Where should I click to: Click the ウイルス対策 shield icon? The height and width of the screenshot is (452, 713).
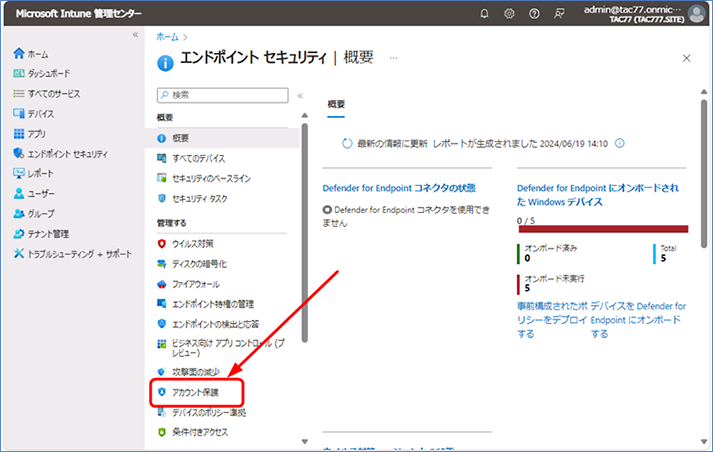161,243
